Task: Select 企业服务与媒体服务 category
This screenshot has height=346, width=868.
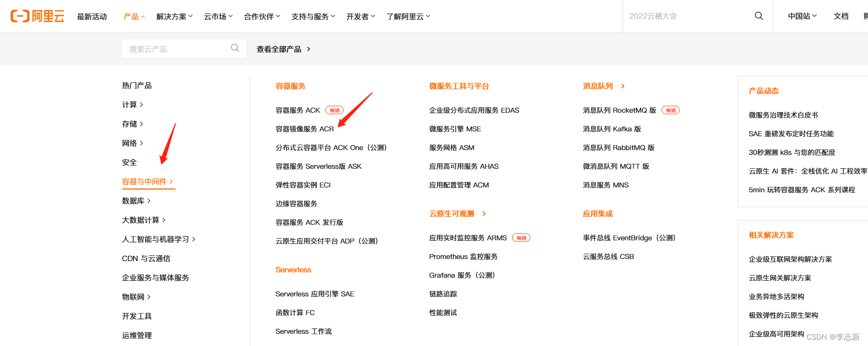Action: click(155, 278)
